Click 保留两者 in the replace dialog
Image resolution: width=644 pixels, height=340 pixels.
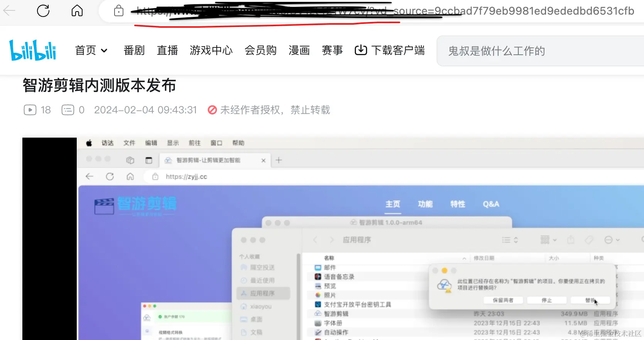click(503, 300)
